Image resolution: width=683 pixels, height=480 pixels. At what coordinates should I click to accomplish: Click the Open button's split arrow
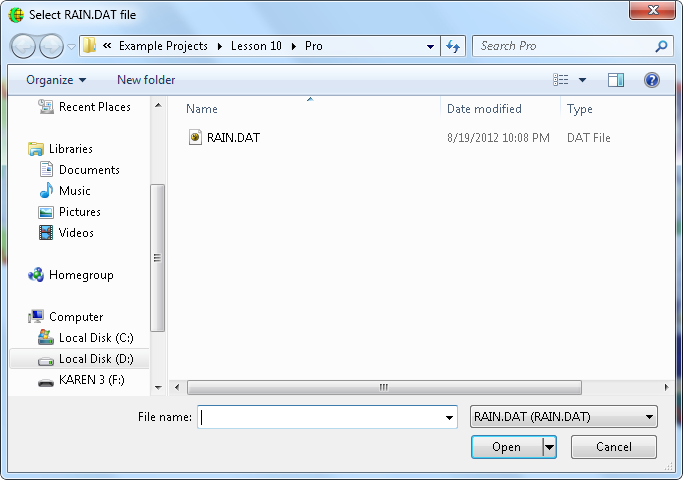(549, 447)
